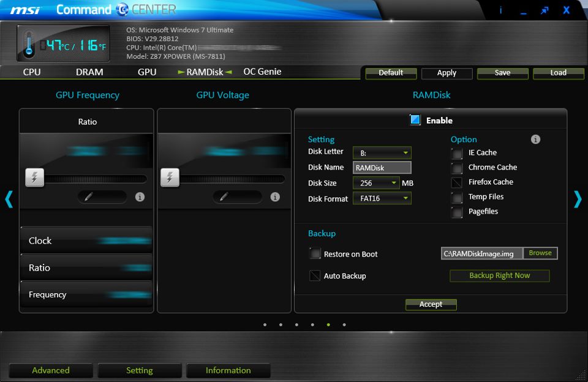Click the Accept button
Screen dimensions: 588x382
431,304
